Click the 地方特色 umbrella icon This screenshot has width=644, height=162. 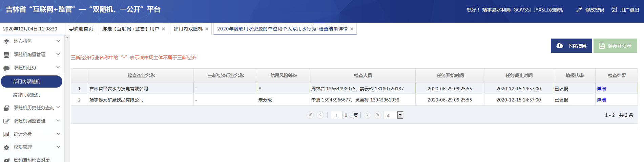tap(6, 42)
